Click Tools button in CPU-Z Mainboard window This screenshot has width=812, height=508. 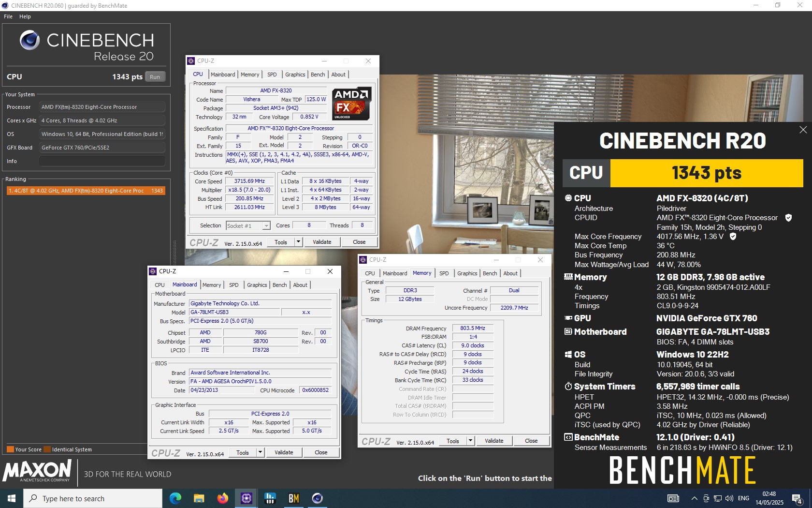pos(243,452)
